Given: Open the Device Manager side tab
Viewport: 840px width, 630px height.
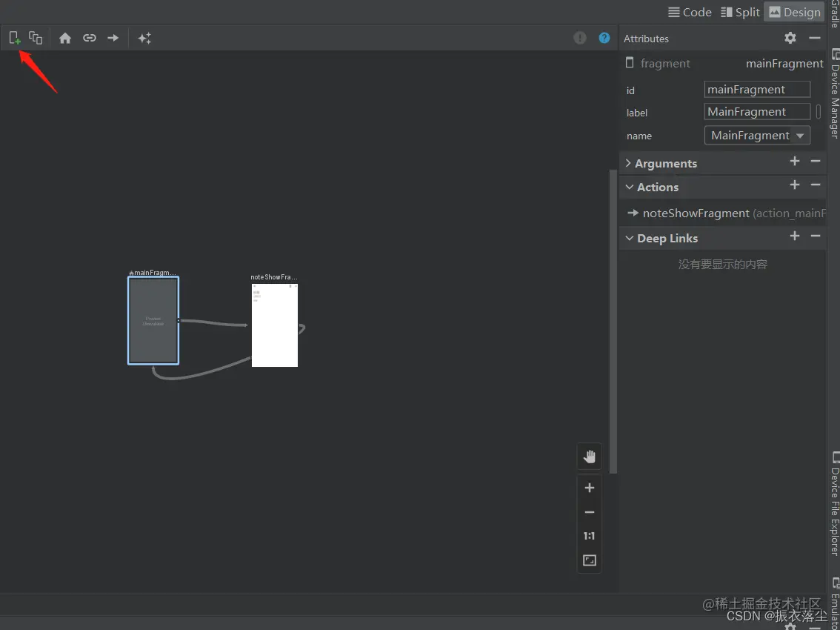Looking at the screenshot, I should [835, 93].
